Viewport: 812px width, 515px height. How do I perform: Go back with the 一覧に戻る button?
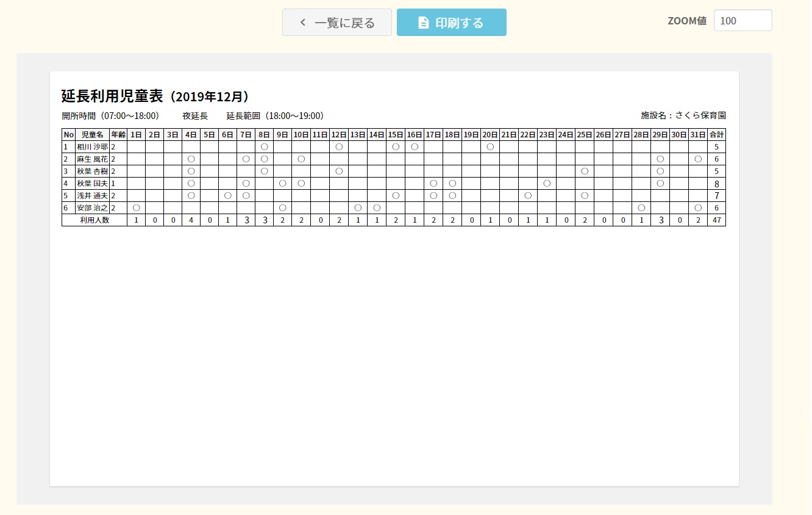click(337, 23)
